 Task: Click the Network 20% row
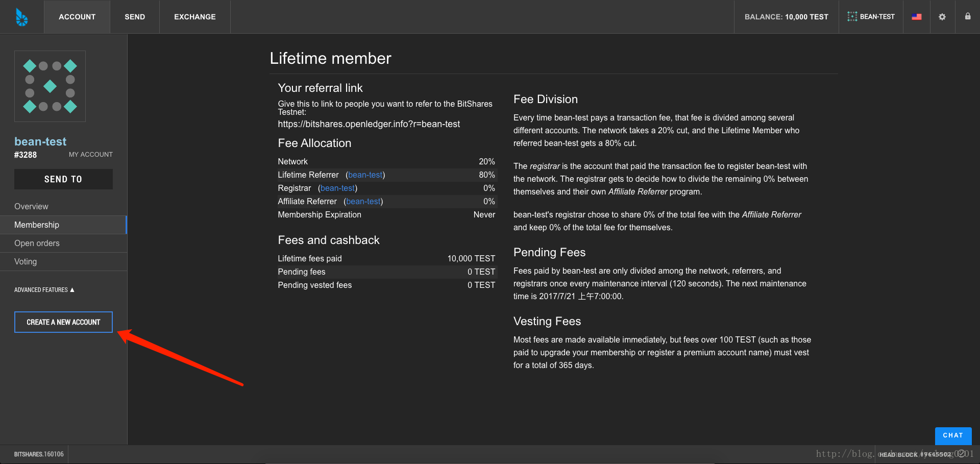[x=386, y=161]
